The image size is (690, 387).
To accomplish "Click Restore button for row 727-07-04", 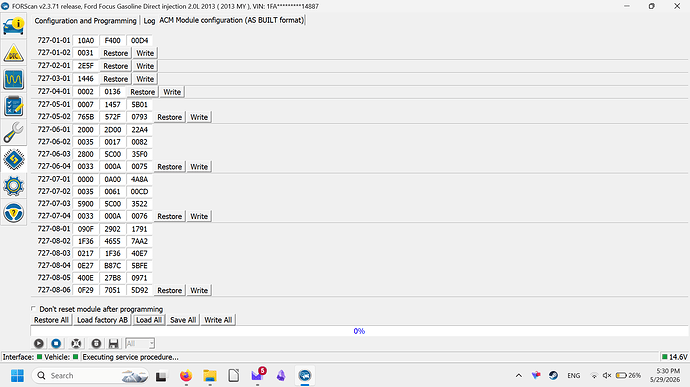I will point(169,216).
